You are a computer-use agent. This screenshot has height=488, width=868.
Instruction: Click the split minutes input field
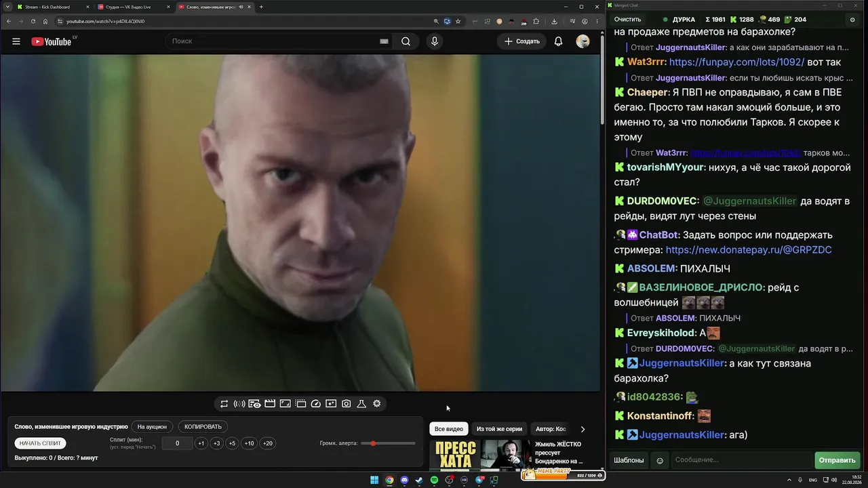[x=177, y=443]
